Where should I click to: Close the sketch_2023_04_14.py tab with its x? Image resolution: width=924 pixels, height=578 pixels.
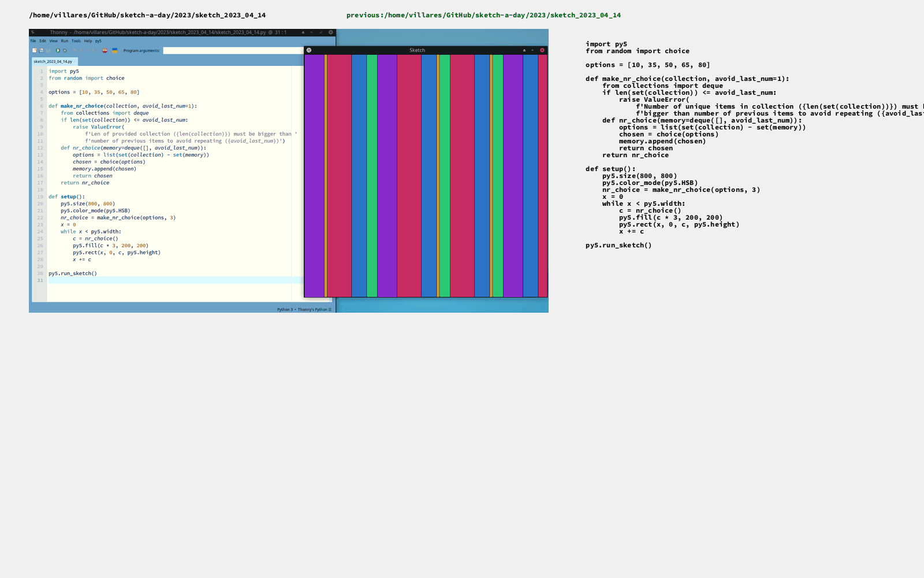pyautogui.click(x=75, y=61)
